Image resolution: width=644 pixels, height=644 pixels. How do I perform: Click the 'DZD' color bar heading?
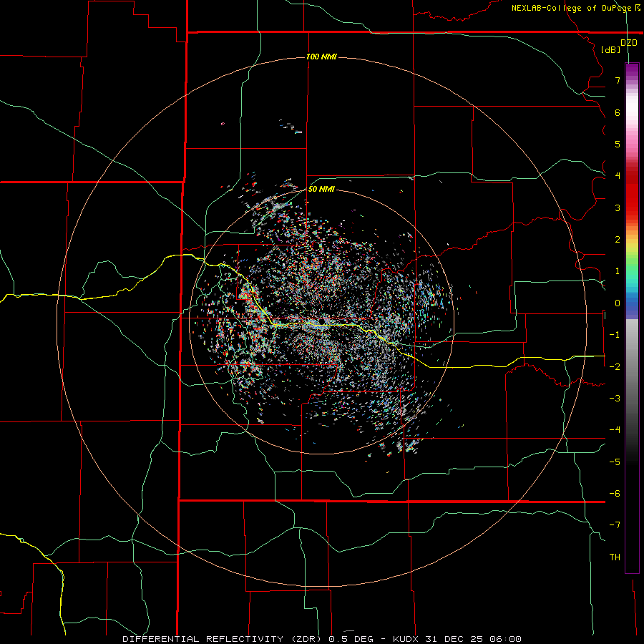[629, 42]
